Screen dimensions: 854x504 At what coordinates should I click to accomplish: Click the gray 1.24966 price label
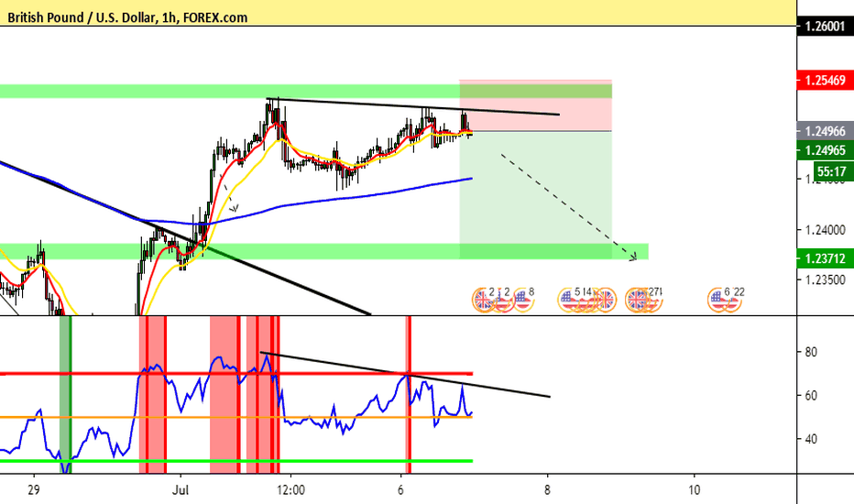point(825,131)
